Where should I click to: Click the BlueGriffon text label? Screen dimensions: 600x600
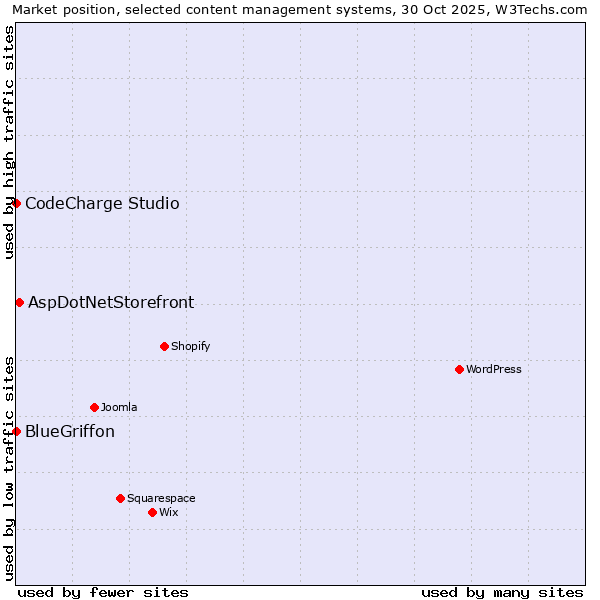[70, 432]
